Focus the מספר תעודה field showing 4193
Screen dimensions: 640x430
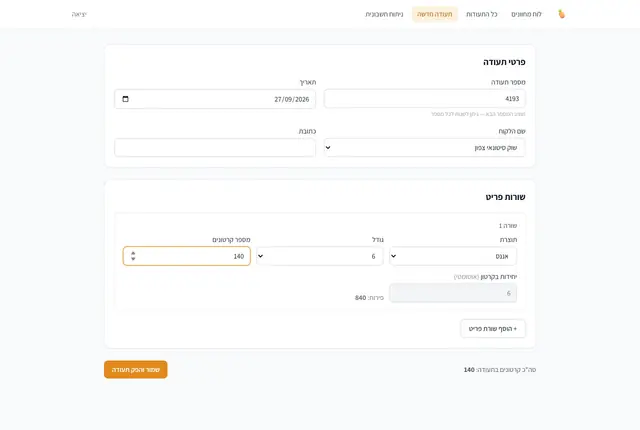pyautogui.click(x=424, y=99)
